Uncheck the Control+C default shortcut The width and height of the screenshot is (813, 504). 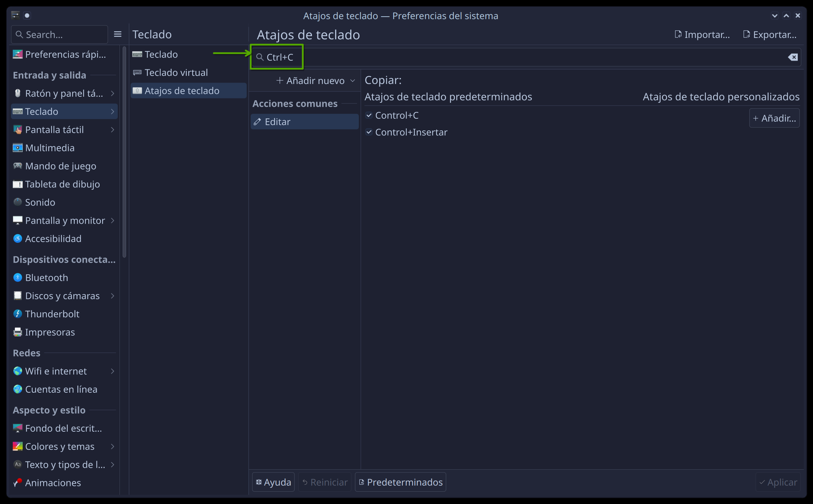tap(369, 115)
